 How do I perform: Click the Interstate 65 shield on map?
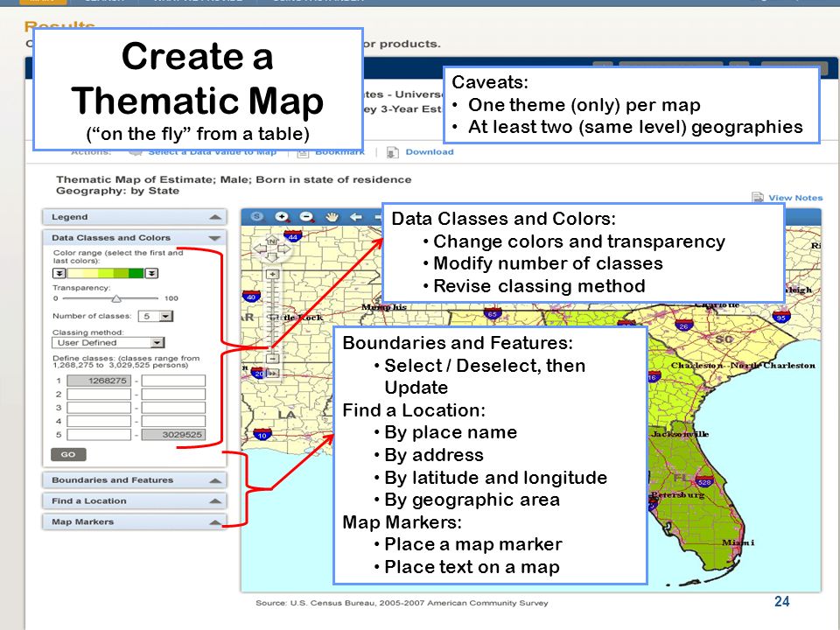pyautogui.click(x=493, y=313)
